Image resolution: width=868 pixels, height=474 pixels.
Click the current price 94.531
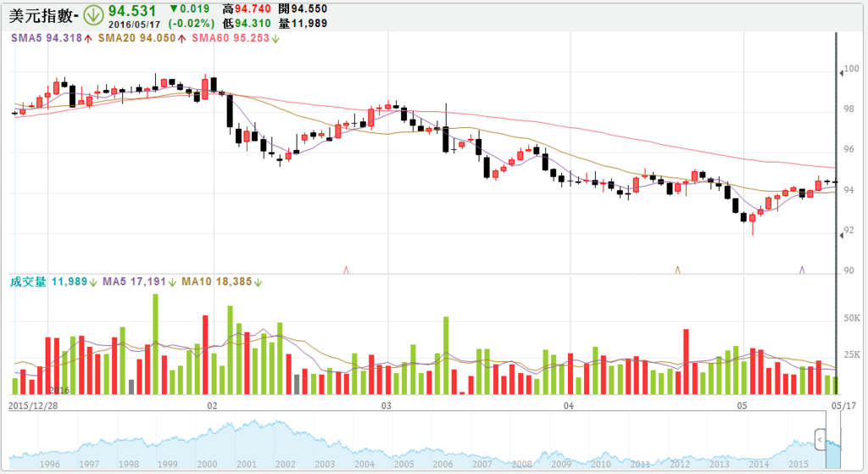point(132,10)
